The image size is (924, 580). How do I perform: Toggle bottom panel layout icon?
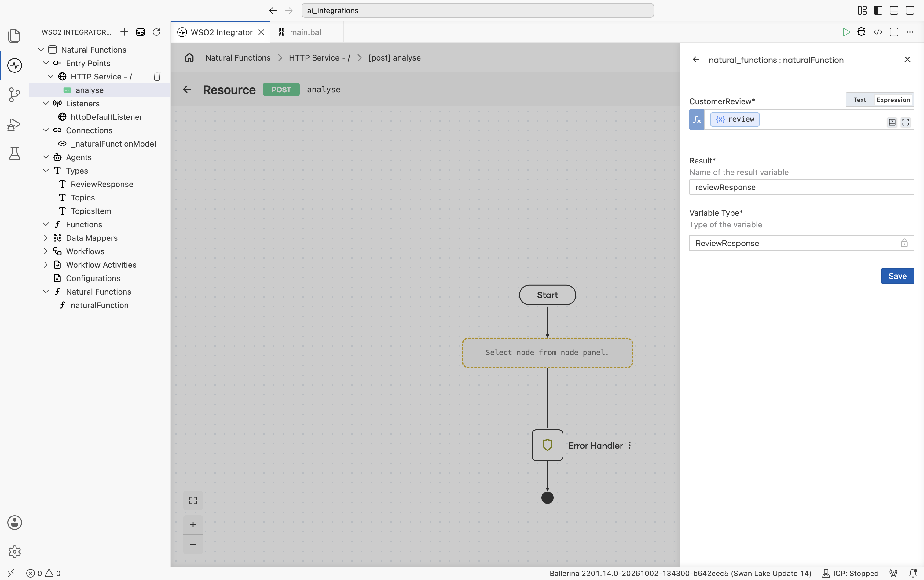[x=894, y=10]
